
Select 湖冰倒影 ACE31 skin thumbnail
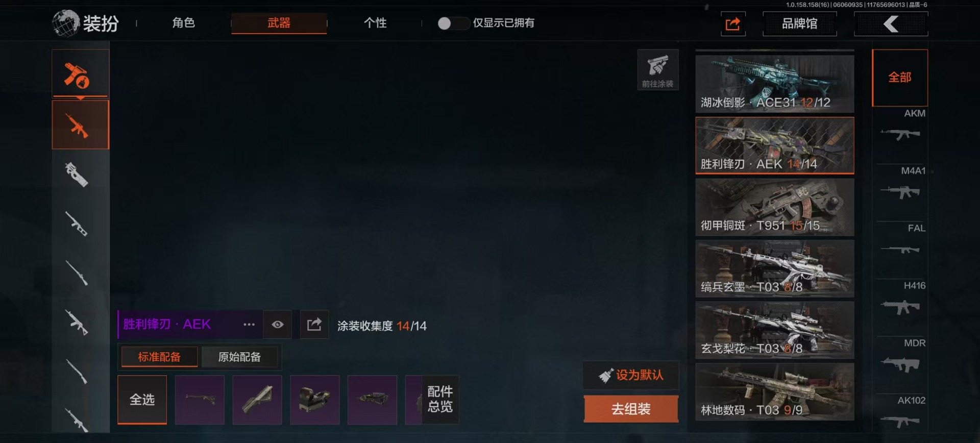coord(774,84)
